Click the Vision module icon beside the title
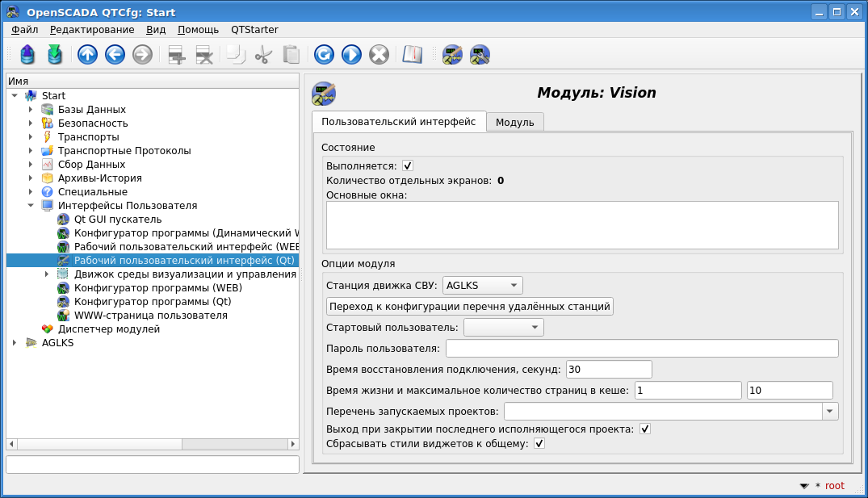Screen dimensions: 868x498 pos(324,94)
